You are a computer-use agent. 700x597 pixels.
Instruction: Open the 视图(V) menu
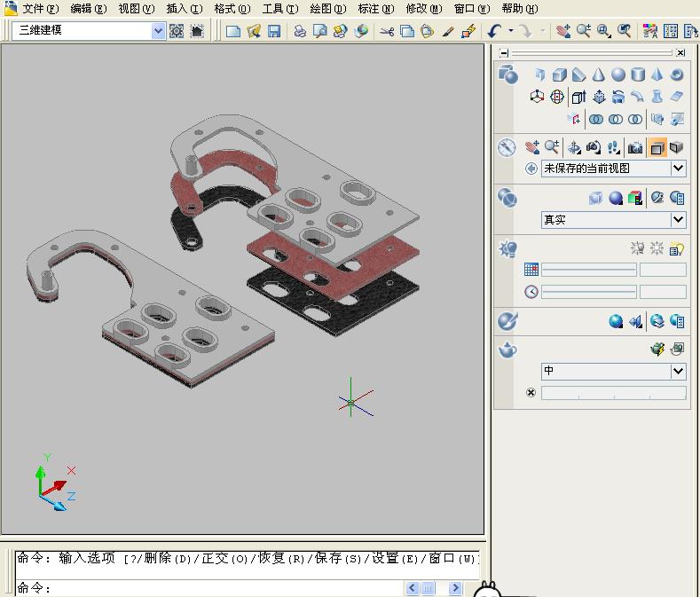pos(136,9)
